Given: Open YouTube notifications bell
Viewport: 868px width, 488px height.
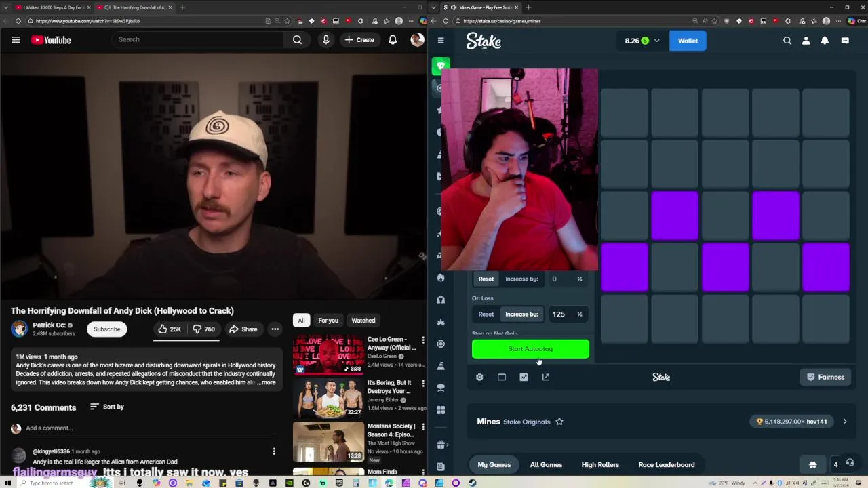Looking at the screenshot, I should pos(393,40).
